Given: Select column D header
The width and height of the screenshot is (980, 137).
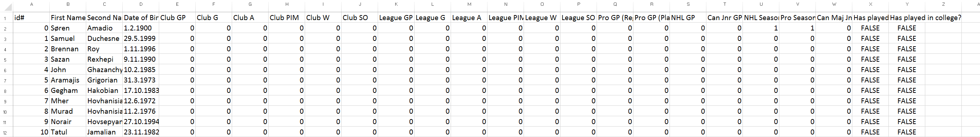Looking at the screenshot, I should [141, 4].
